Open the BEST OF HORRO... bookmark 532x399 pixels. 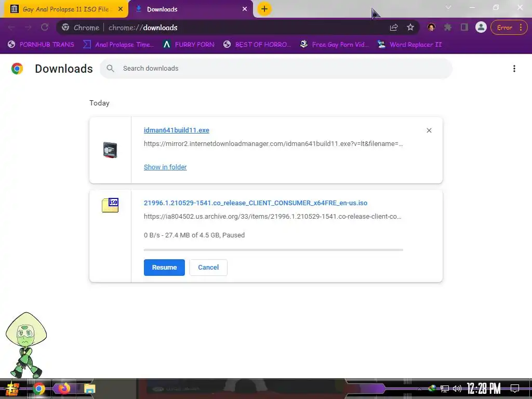coord(257,45)
